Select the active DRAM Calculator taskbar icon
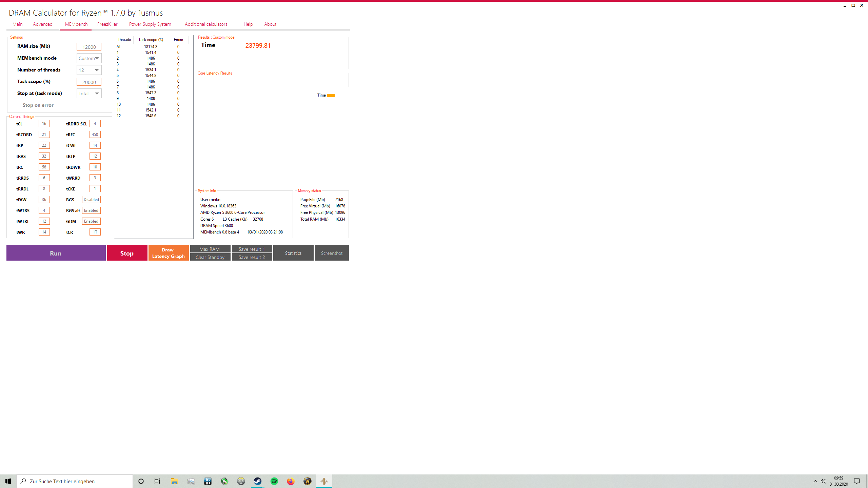The width and height of the screenshot is (868, 488). (x=324, y=481)
